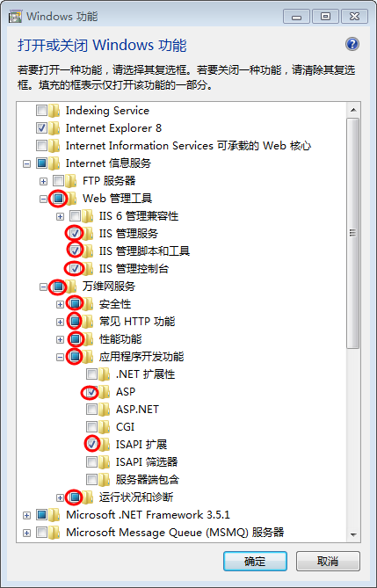Click the blue help question mark icon
Image resolution: width=377 pixels, height=588 pixels.
(x=352, y=44)
